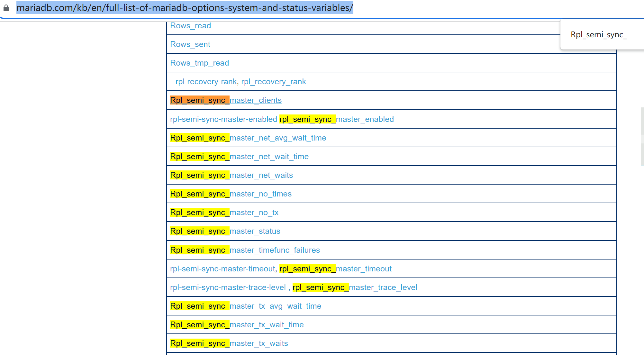Click the Rpl_semi_sync_ find box
The image size is (644, 355).
[598, 35]
